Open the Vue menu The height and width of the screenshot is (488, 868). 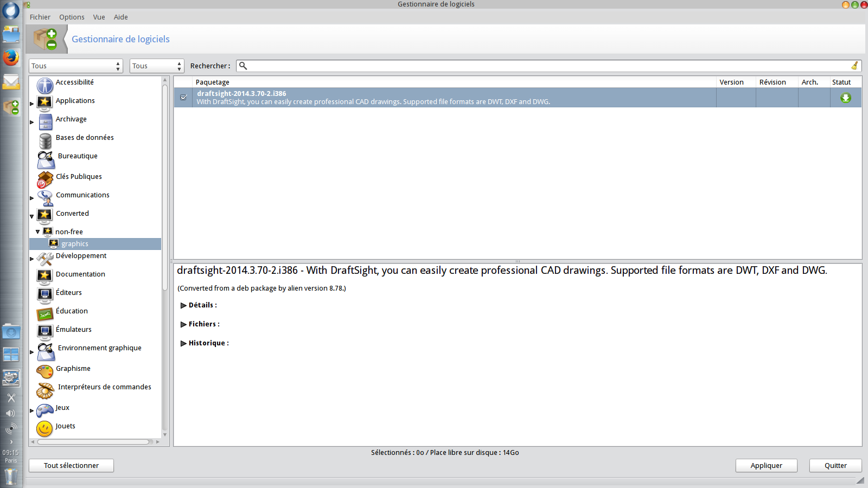(99, 17)
